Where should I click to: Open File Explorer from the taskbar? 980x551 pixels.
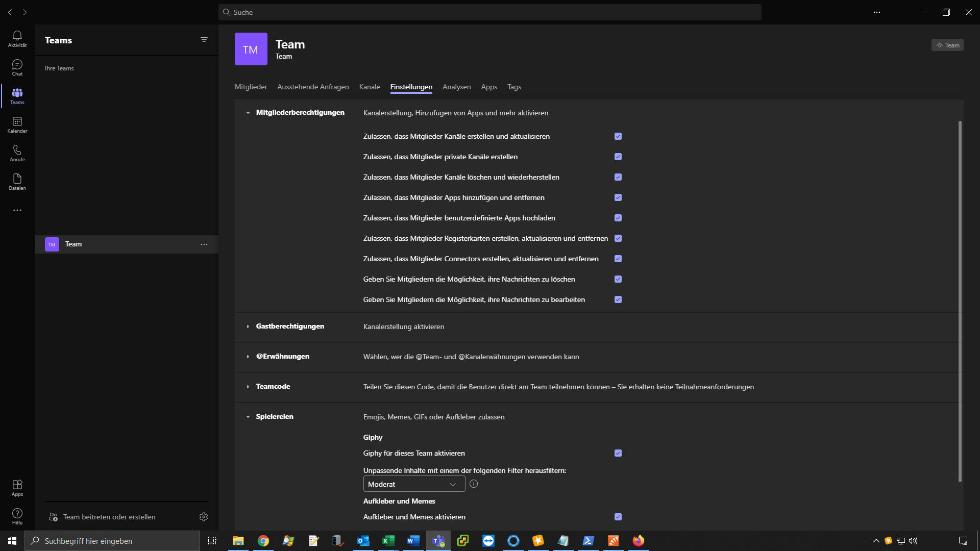point(238,541)
